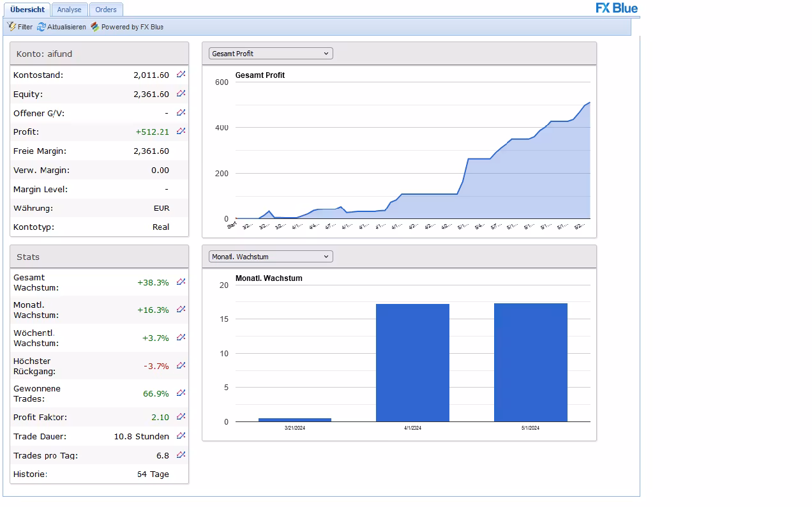The height and width of the screenshot is (507, 812).
Task: Refresh data with Aktualisieren button
Action: pos(61,27)
